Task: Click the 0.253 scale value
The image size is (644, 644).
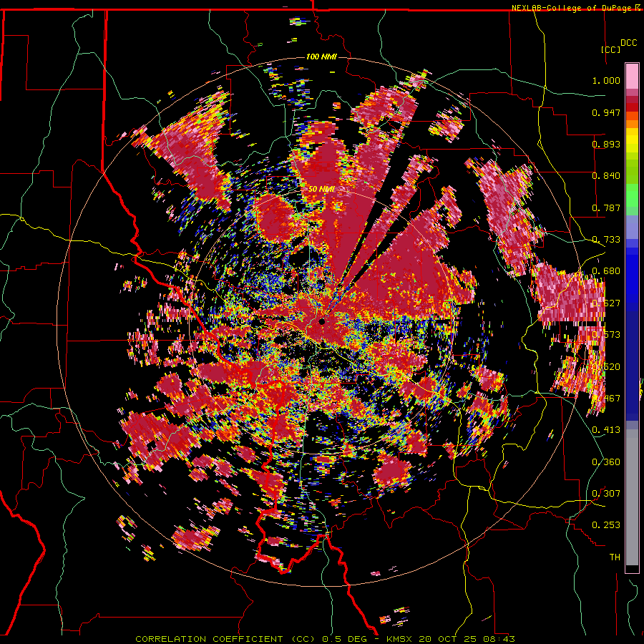Action: coord(606,525)
